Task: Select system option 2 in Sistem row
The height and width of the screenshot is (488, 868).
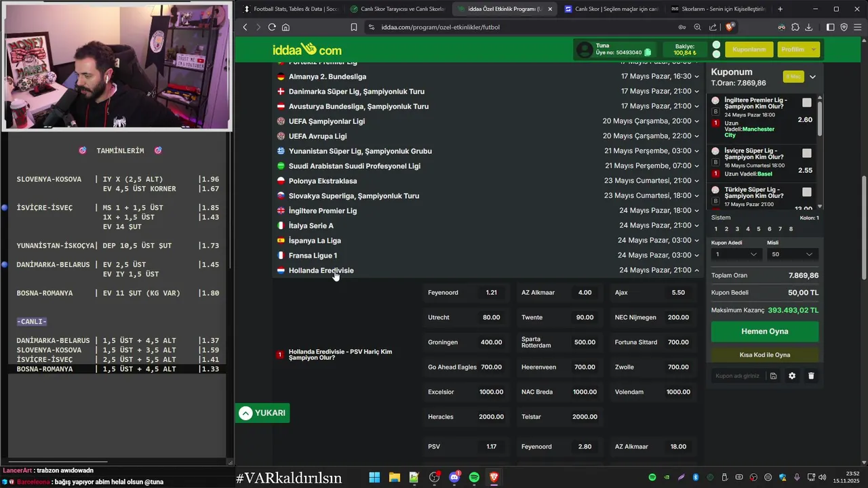Action: click(x=727, y=229)
